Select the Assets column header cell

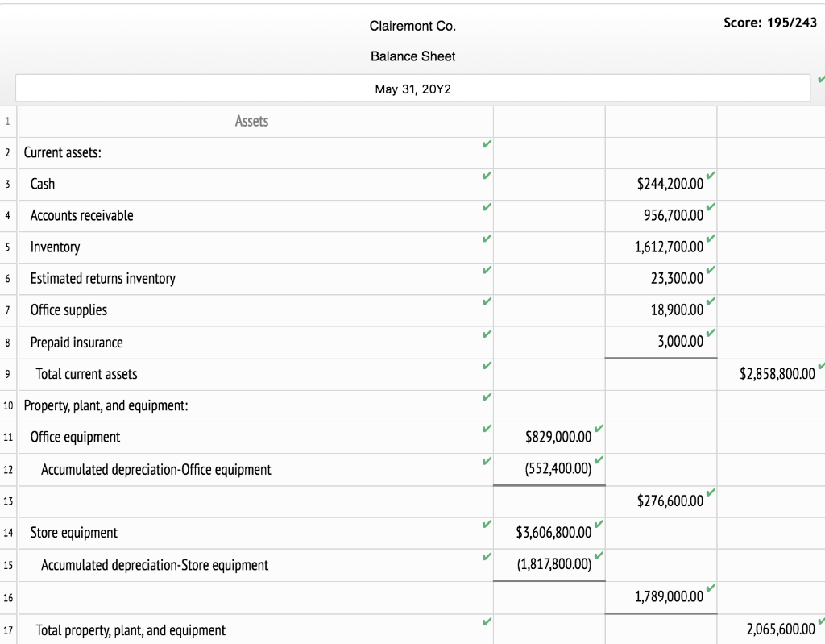tap(251, 121)
